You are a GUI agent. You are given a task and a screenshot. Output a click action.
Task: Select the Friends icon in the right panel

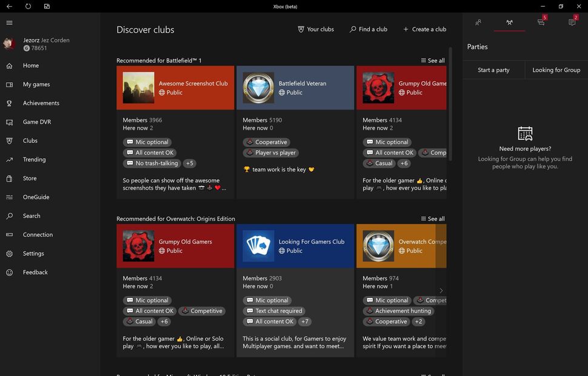[478, 23]
